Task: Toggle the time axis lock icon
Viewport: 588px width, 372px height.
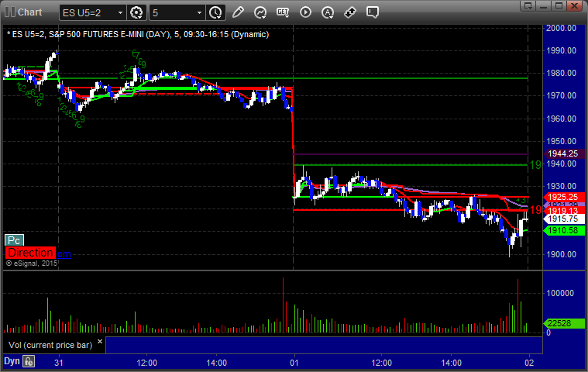Action: pyautogui.click(x=29, y=361)
